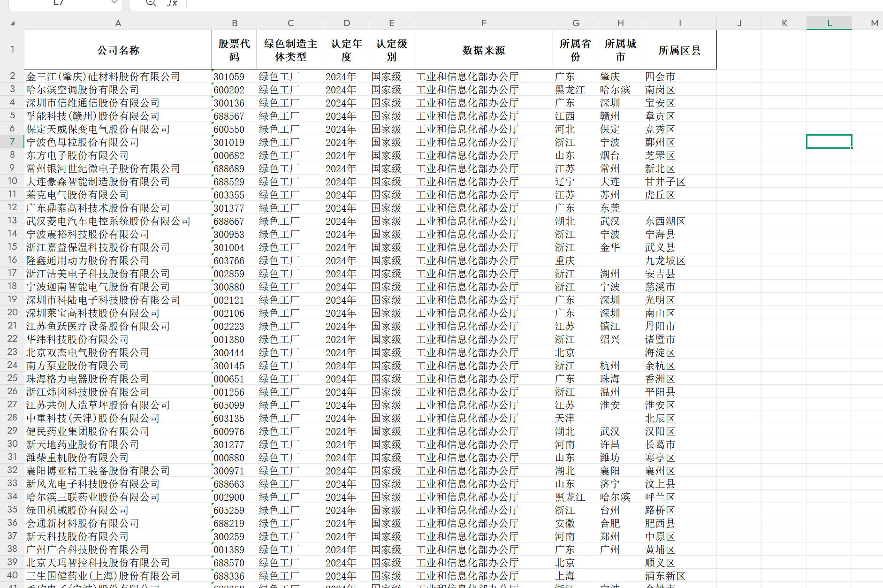Image resolution: width=883 pixels, height=588 pixels.
Task: Select stock code cell 000651
Action: tap(234, 379)
